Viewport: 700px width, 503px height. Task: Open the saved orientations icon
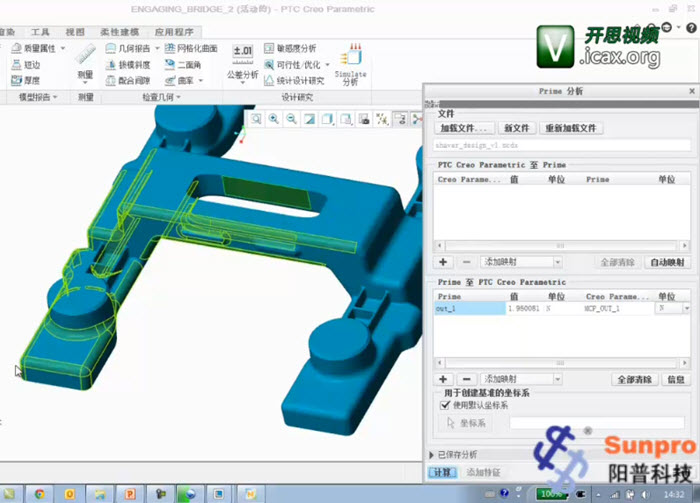(x=346, y=119)
